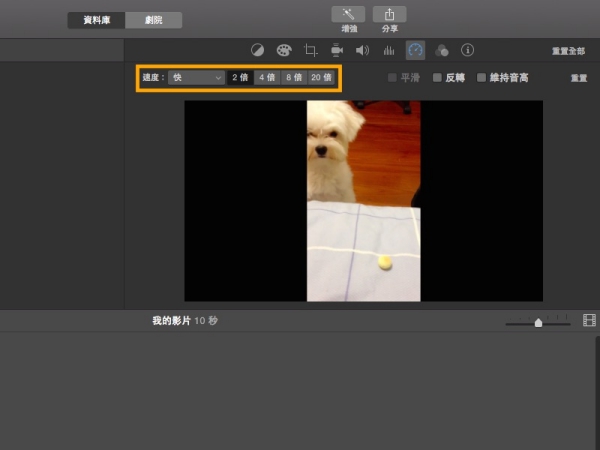600x450 pixels.
Task: Click the timeline zoom slider handle
Action: tap(538, 323)
